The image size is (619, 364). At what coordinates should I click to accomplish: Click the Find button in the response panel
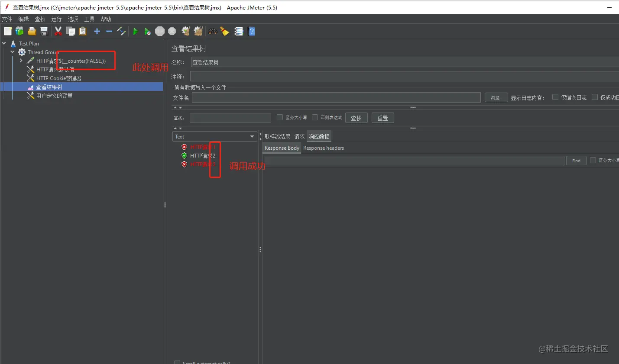pyautogui.click(x=576, y=161)
